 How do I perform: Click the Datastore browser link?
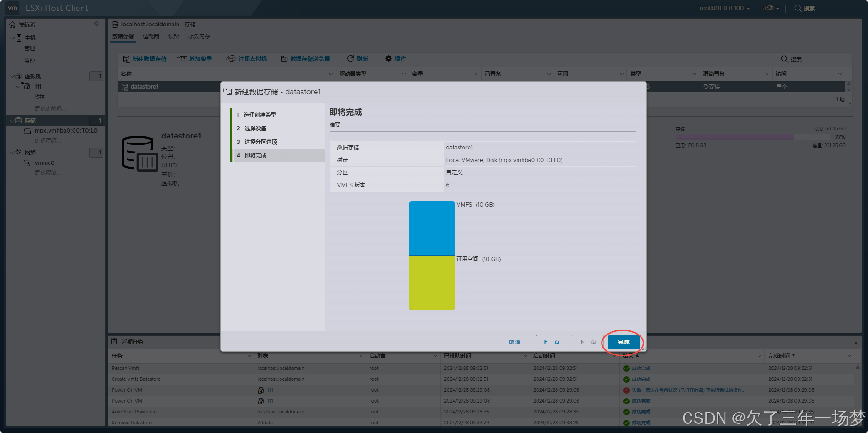pyautogui.click(x=310, y=59)
